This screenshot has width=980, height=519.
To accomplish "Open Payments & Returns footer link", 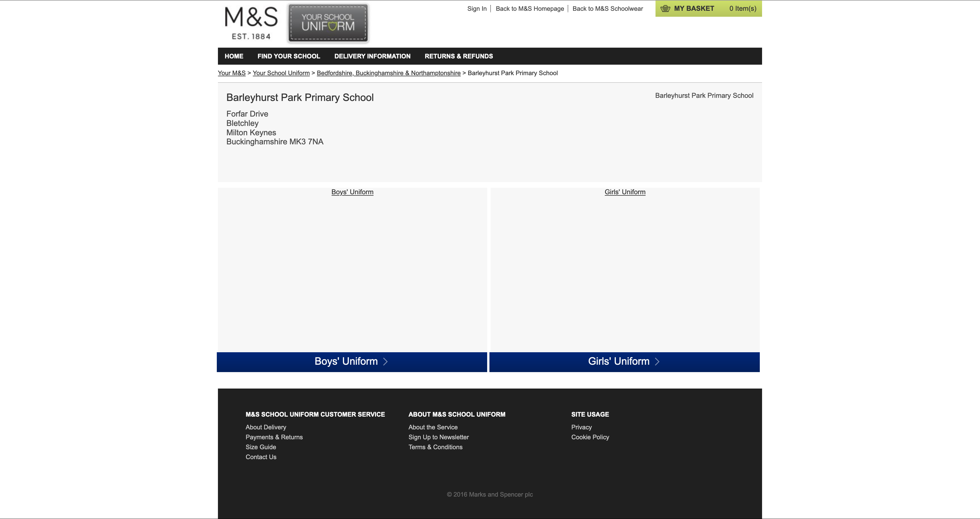I will click(274, 437).
